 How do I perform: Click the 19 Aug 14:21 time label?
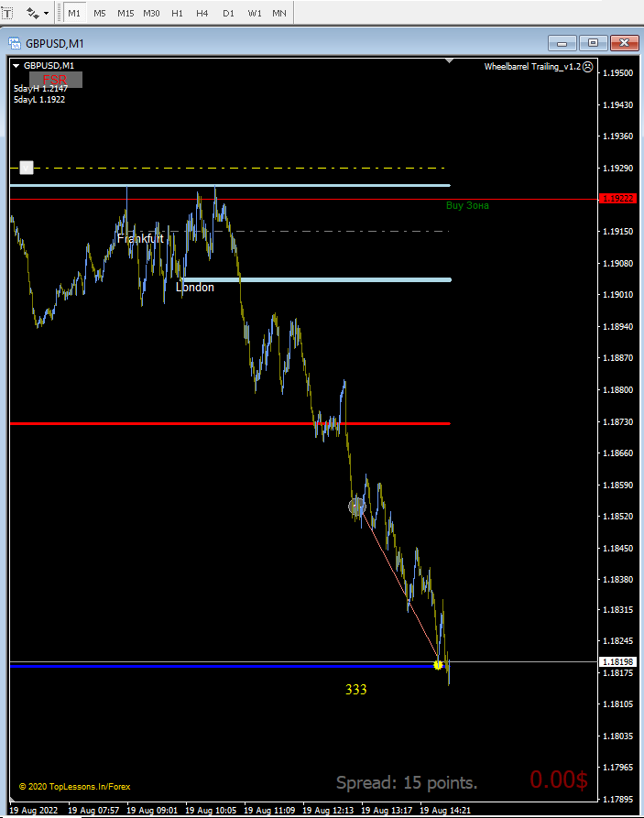pyautogui.click(x=445, y=811)
